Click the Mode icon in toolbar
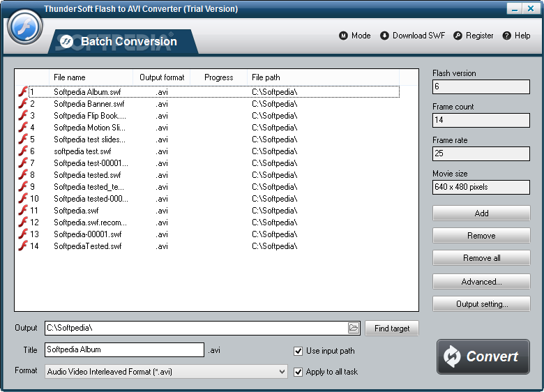Image resolution: width=544 pixels, height=392 pixels. [x=343, y=36]
